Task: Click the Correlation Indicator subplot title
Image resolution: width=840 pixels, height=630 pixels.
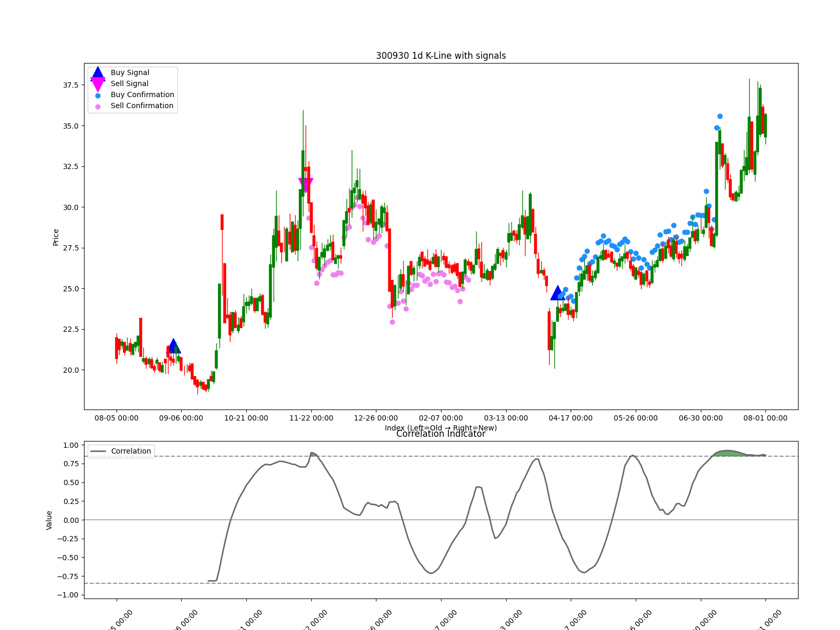Action: 441,434
